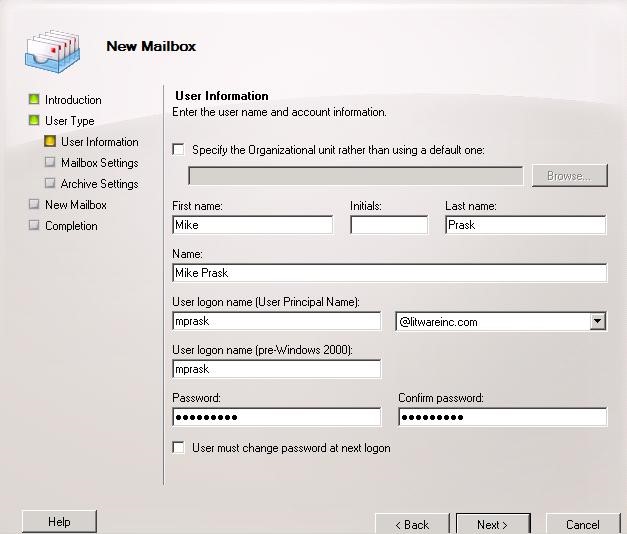Select User Information step label

100,142
